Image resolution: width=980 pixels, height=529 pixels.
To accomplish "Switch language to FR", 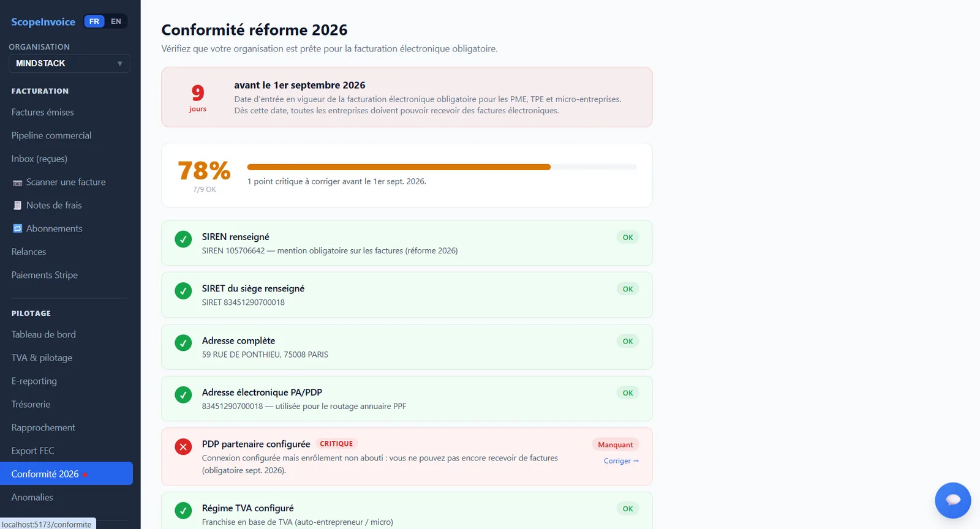I will click(x=94, y=21).
